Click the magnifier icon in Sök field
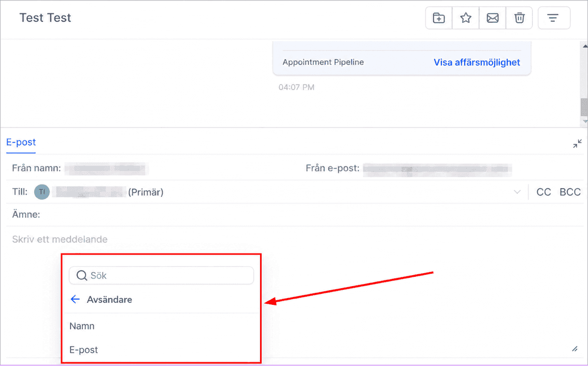 tap(82, 276)
